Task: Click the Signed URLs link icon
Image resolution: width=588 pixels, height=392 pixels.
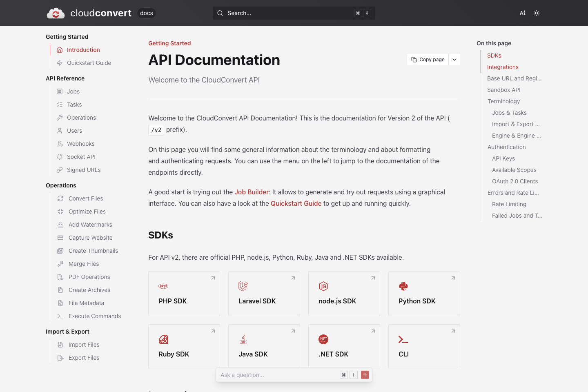Action: pos(59,170)
